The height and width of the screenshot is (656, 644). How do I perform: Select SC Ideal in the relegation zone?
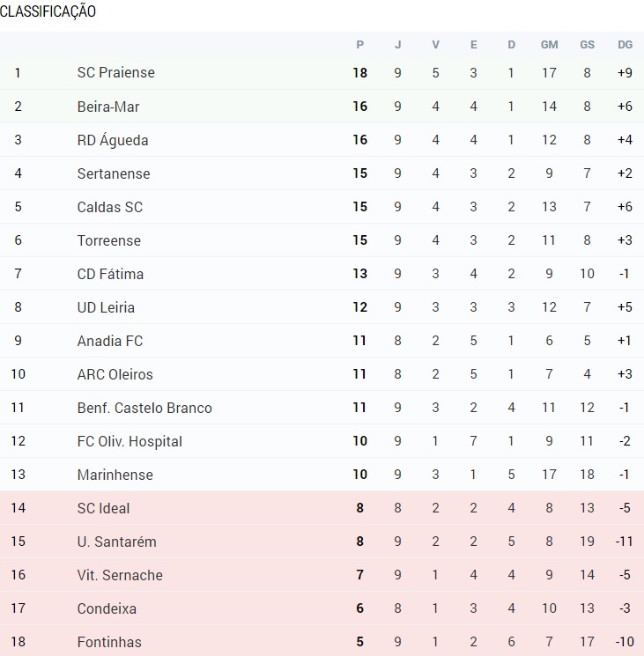[x=103, y=508]
